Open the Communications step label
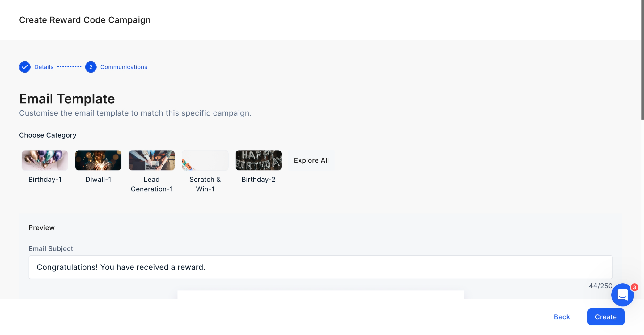This screenshot has width=644, height=335. pyautogui.click(x=124, y=67)
